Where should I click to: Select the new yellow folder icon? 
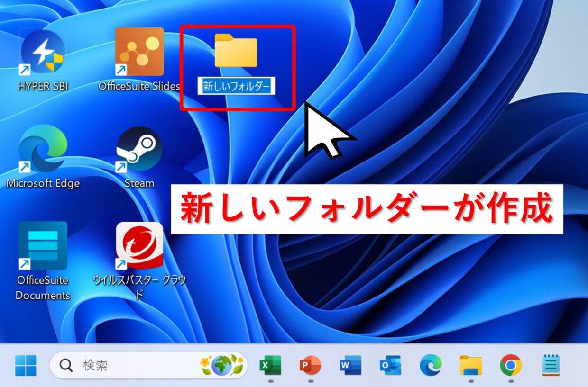[x=236, y=50]
